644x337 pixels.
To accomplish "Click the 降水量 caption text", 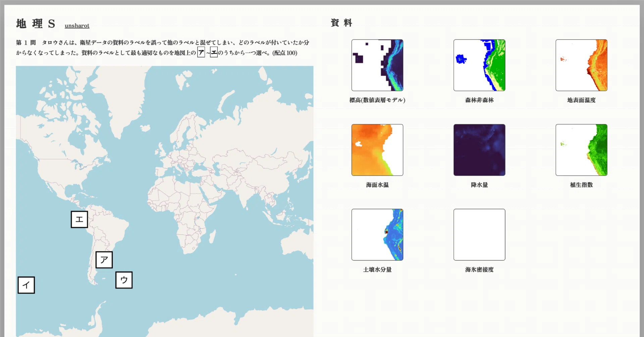I will point(479,185).
